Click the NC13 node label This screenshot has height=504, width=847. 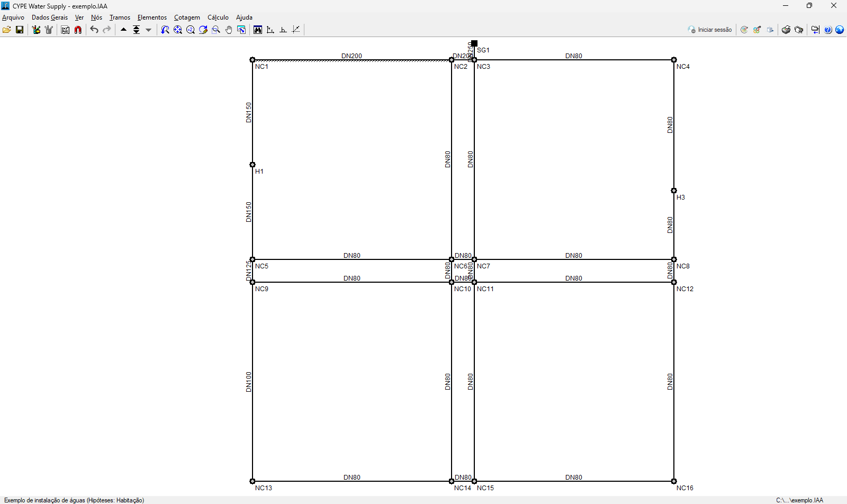pyautogui.click(x=264, y=488)
